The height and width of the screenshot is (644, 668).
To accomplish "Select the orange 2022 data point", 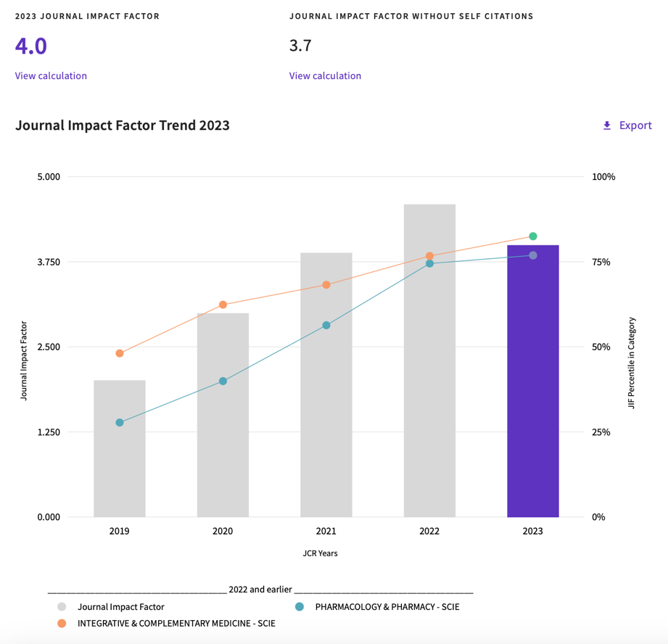I will (429, 256).
